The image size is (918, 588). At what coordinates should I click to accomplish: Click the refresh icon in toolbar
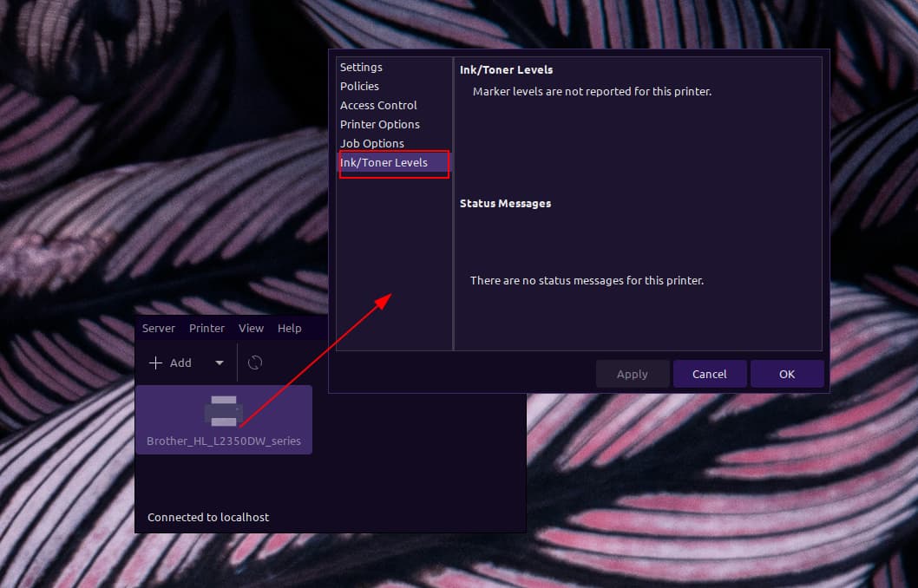click(x=255, y=363)
